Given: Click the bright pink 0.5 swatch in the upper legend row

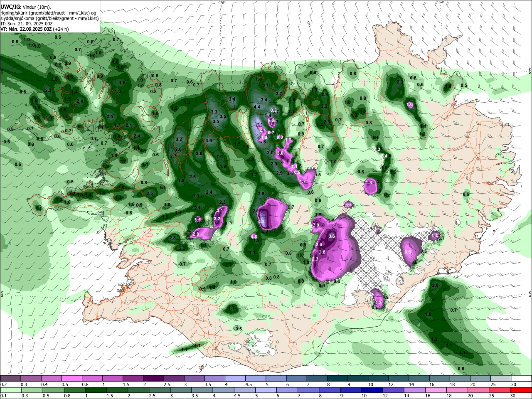Looking at the screenshot, I should (x=71, y=379).
